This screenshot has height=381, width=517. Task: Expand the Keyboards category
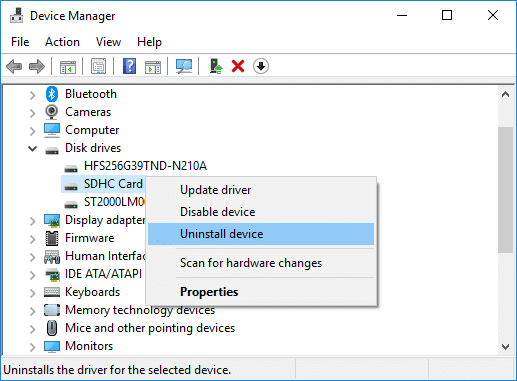(x=32, y=293)
